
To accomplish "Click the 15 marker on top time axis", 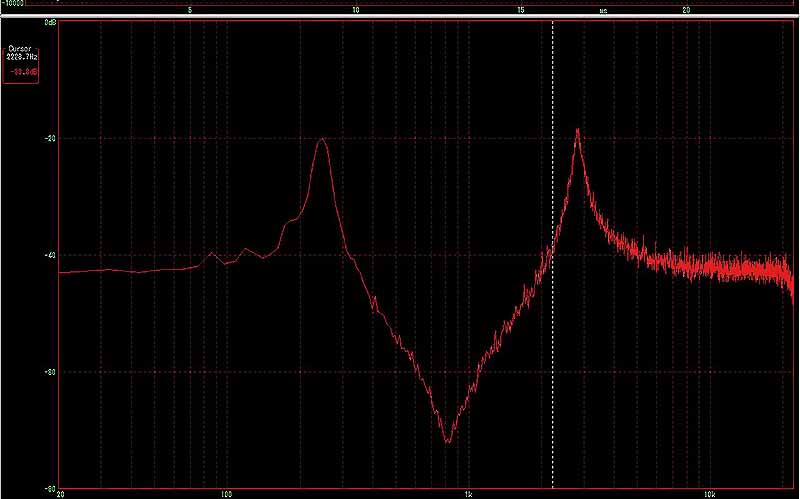I will 520,10.
